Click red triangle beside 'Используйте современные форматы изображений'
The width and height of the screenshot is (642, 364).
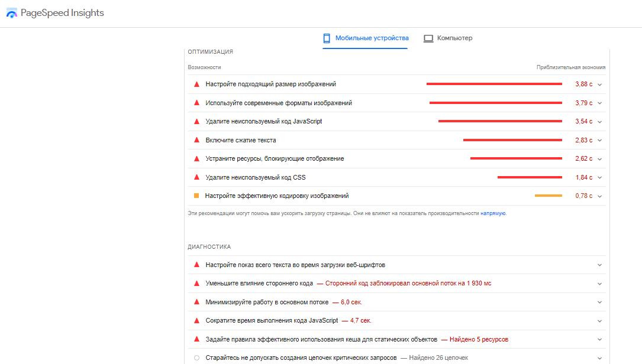(196, 103)
